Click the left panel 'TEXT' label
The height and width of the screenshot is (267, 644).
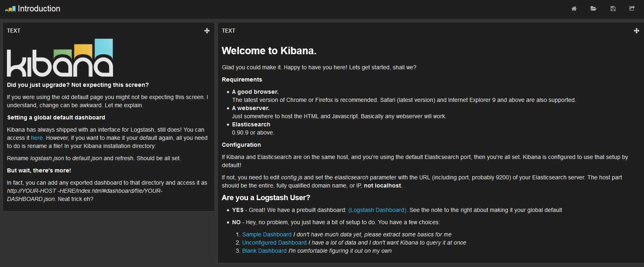[13, 31]
